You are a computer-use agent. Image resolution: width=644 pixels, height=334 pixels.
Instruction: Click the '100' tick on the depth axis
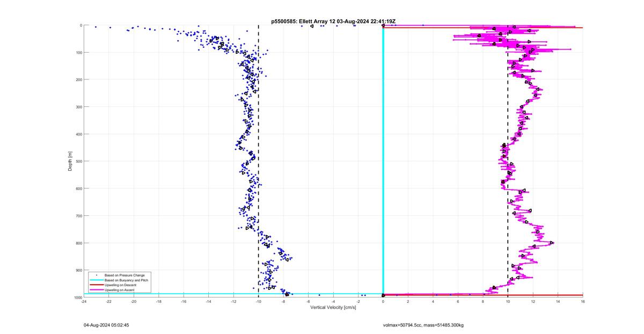pos(79,53)
